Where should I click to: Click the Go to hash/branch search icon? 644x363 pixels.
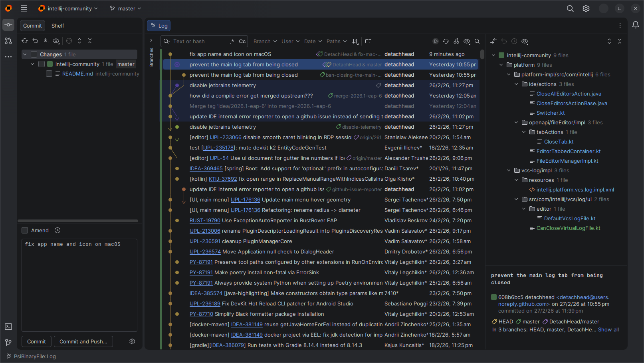click(477, 41)
